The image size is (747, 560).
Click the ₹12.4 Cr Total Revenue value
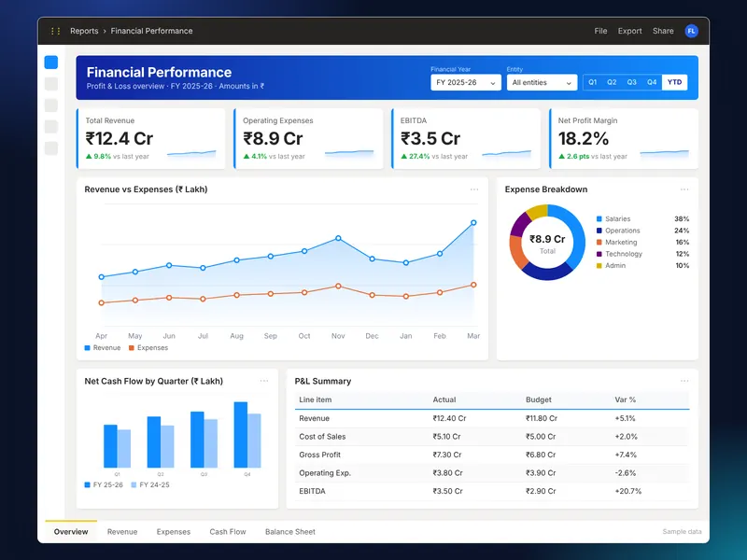click(120, 138)
